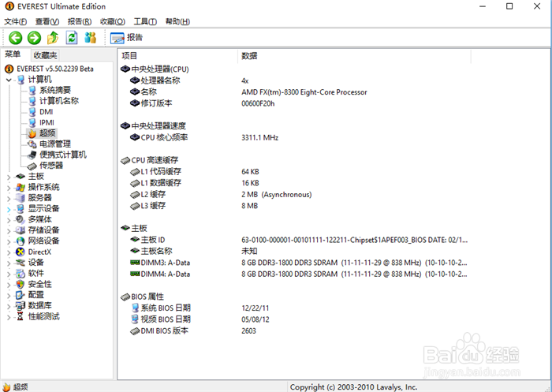
Task: Click the 电源管理 icon in the tree
Action: point(32,144)
